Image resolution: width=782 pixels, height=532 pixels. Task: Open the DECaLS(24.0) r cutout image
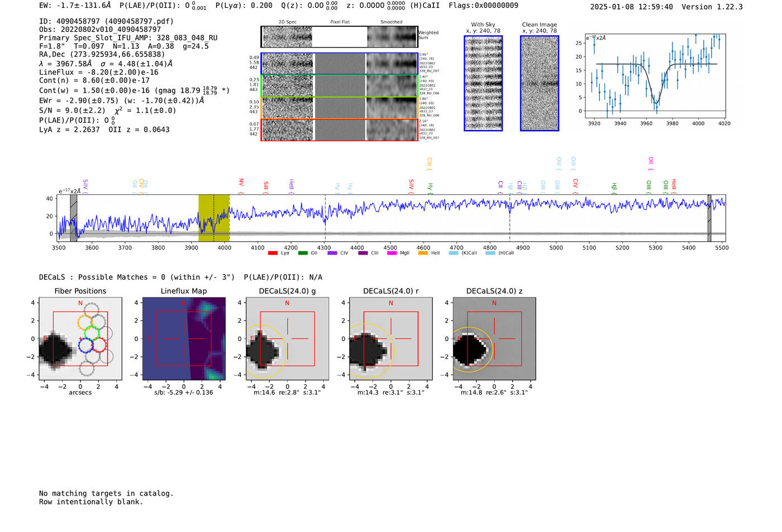390,339
